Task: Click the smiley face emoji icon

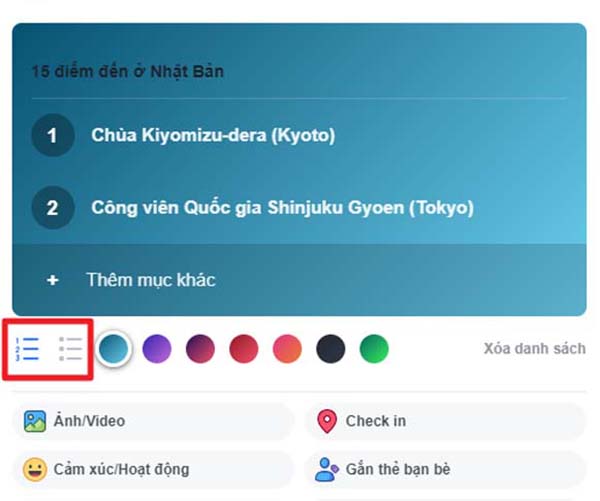Action: click(35, 470)
